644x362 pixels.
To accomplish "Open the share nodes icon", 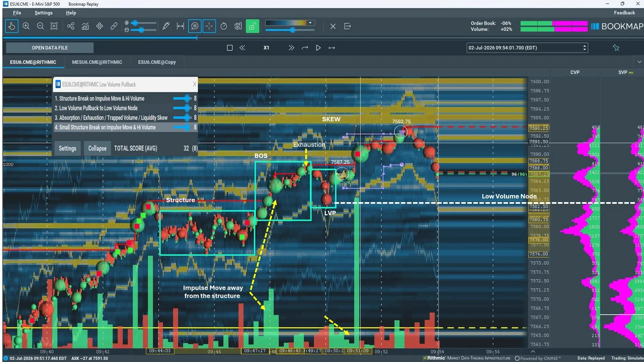I will coord(71,26).
